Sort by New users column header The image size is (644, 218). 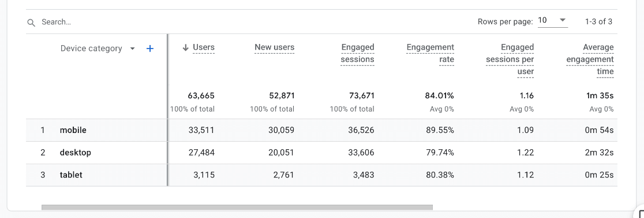(x=274, y=47)
